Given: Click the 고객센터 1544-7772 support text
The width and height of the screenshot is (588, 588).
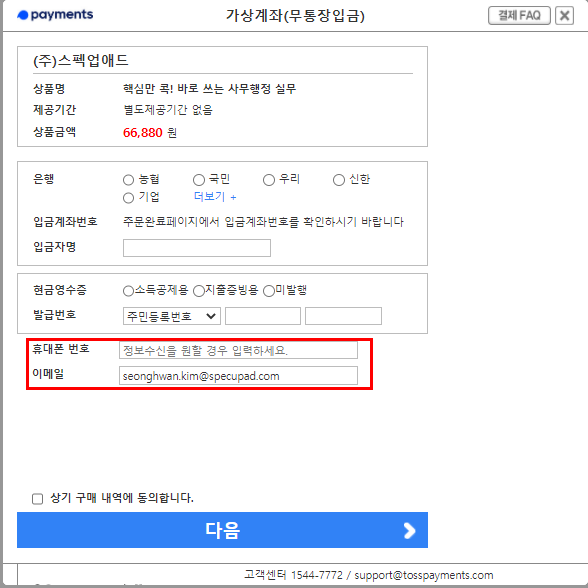Looking at the screenshot, I should 293,575.
